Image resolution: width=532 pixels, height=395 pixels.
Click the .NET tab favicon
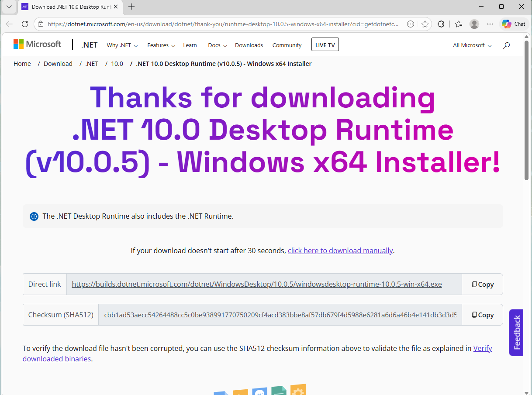(25, 7)
